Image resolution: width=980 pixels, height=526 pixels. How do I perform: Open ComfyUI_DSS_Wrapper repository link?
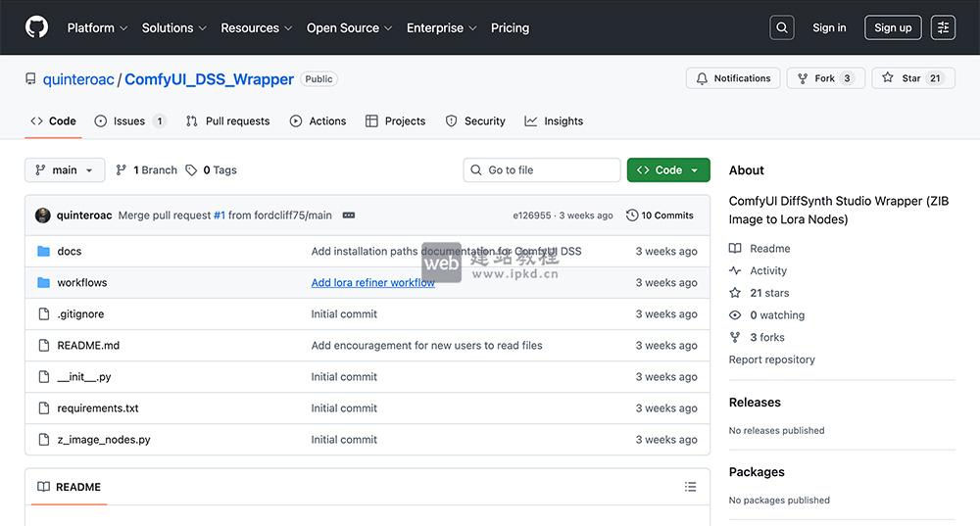pyautogui.click(x=209, y=79)
